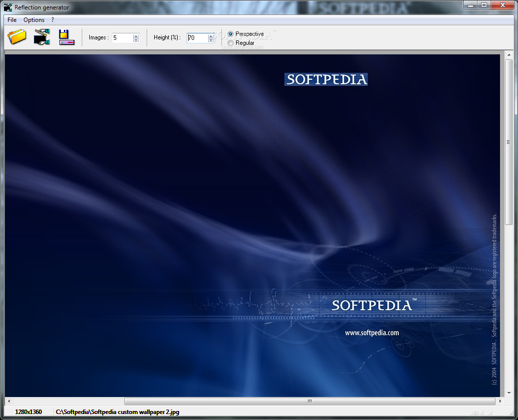Click the loaded Softpedia wallpaper preview image

pyautogui.click(x=253, y=225)
